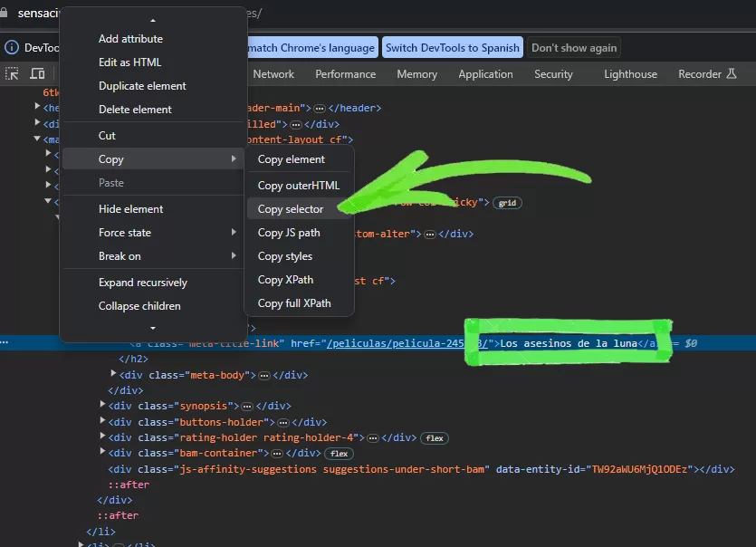Click ellipsis badge in tom-alter div row
The height and width of the screenshot is (547, 756).
pos(429,235)
